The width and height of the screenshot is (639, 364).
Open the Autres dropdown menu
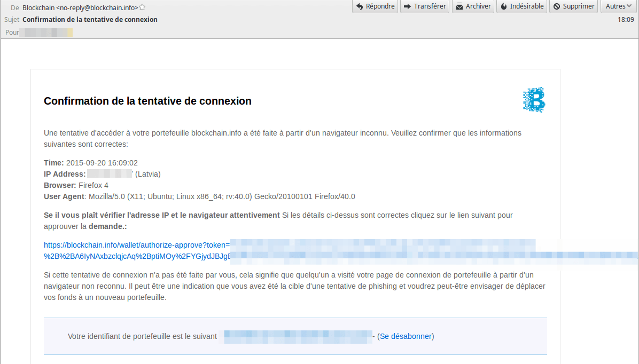click(x=619, y=6)
